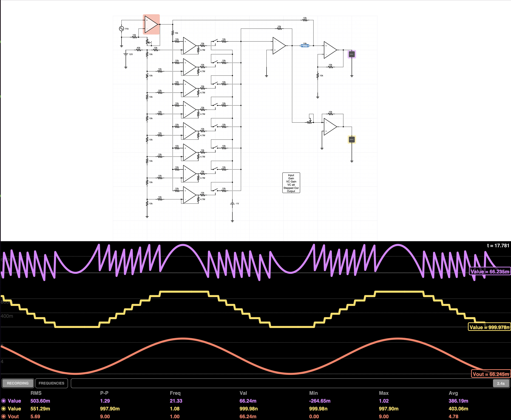The height and width of the screenshot is (420, 511).
Task: Select the ground symbol under the 12V battery
Action: coord(126,67)
